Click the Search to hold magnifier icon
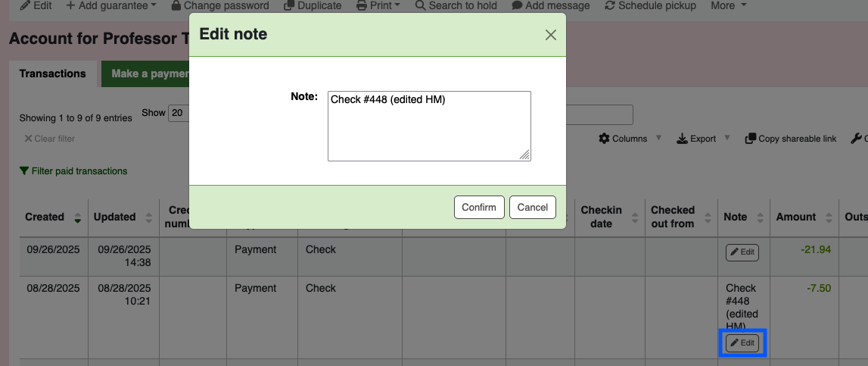868x366 pixels. click(420, 5)
